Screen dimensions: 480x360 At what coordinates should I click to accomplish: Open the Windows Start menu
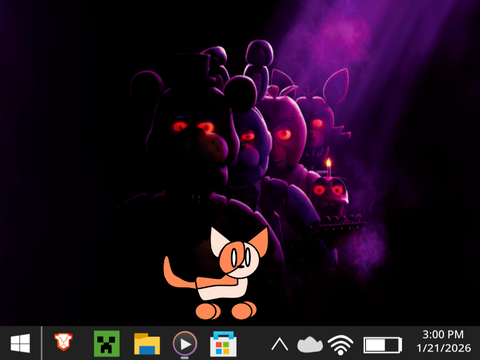20,344
